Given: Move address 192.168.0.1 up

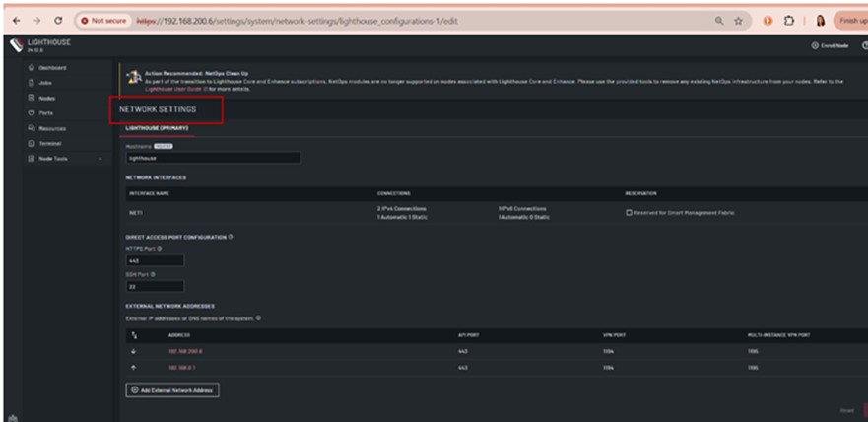Looking at the screenshot, I should 133,368.
